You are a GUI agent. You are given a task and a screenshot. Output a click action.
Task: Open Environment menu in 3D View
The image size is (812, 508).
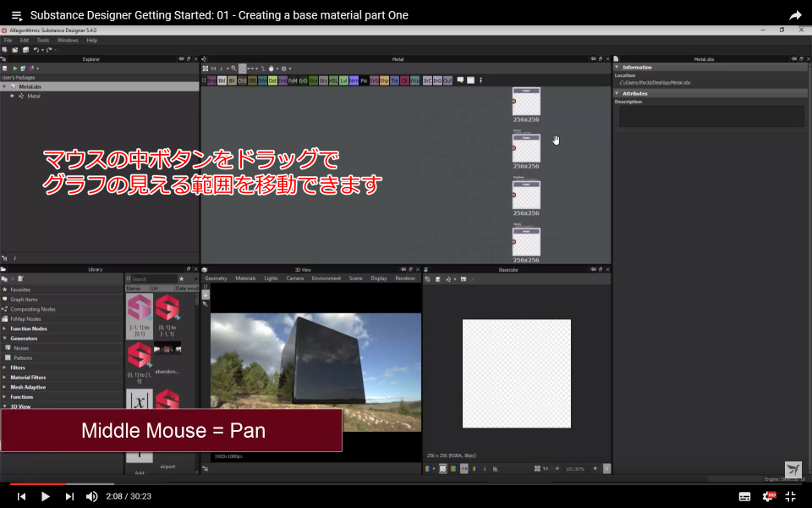(326, 279)
